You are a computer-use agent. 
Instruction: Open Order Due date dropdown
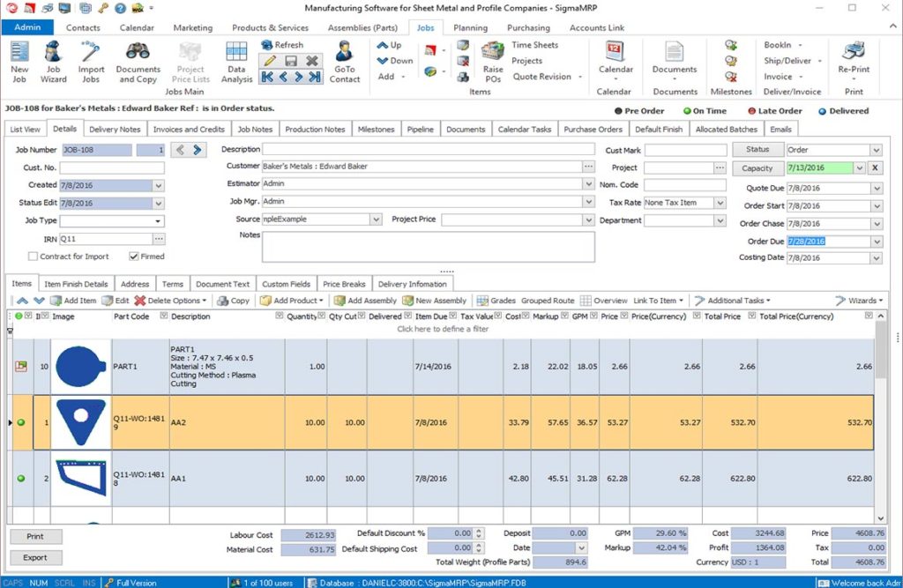point(876,242)
